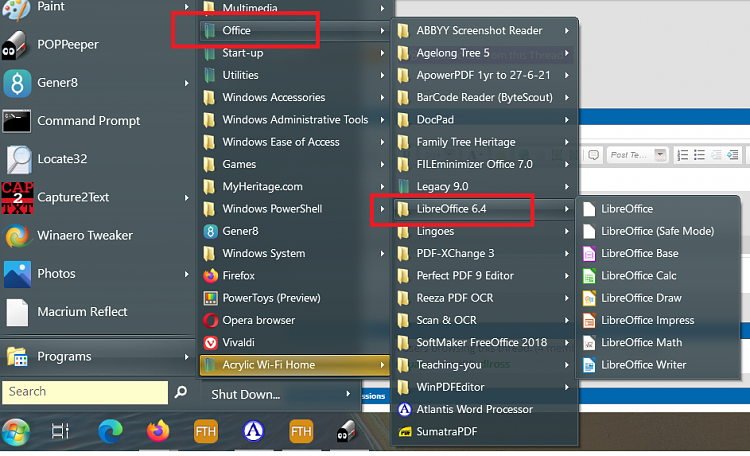Viewport: 750px width, 456px height.
Task: Open the Photos app
Action: (96, 274)
